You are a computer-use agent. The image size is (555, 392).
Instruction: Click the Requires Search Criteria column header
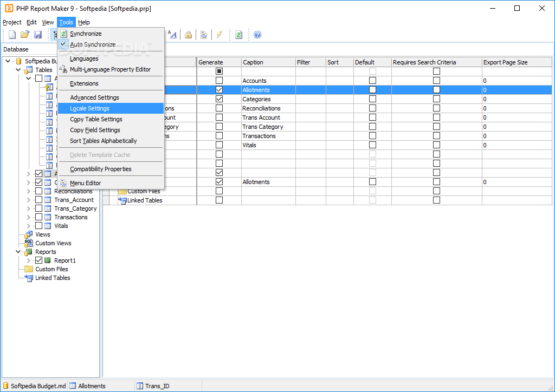click(436, 62)
